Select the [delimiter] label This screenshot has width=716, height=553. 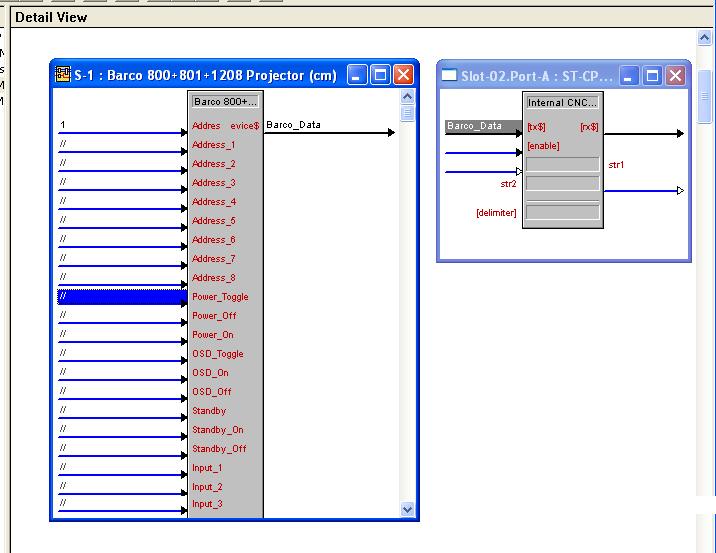click(x=496, y=213)
